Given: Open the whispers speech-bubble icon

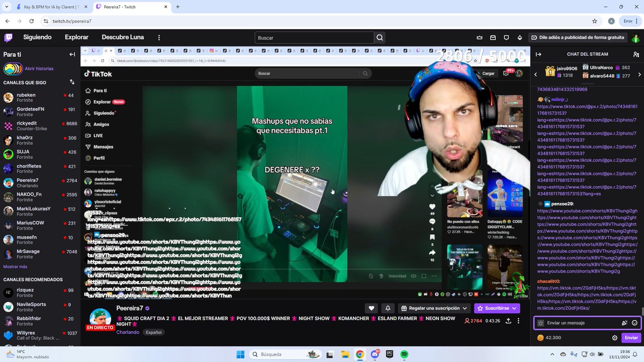Looking at the screenshot, I should click(506, 38).
